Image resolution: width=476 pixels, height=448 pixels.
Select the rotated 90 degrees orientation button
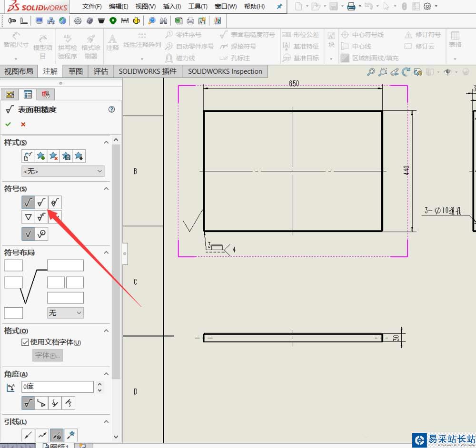pos(41,403)
